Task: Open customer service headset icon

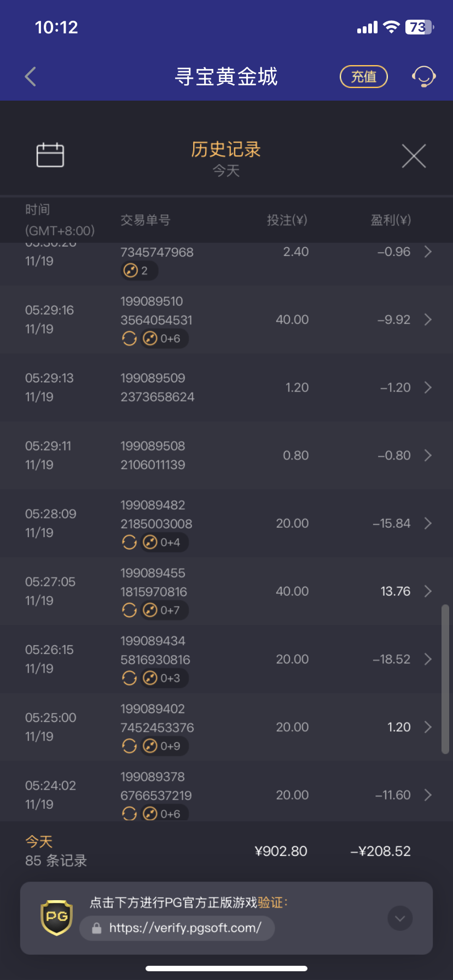Action: [x=423, y=77]
